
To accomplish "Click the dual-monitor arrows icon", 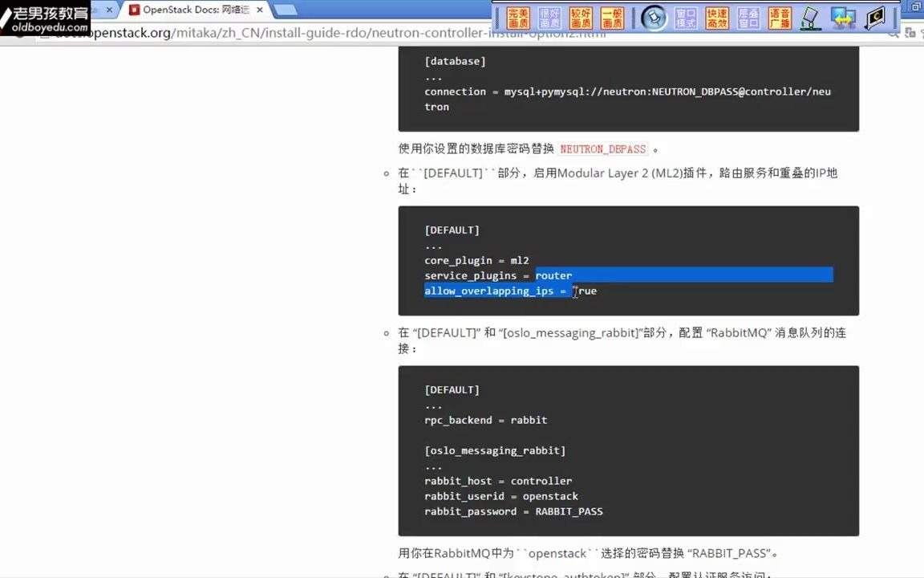I will tap(842, 17).
